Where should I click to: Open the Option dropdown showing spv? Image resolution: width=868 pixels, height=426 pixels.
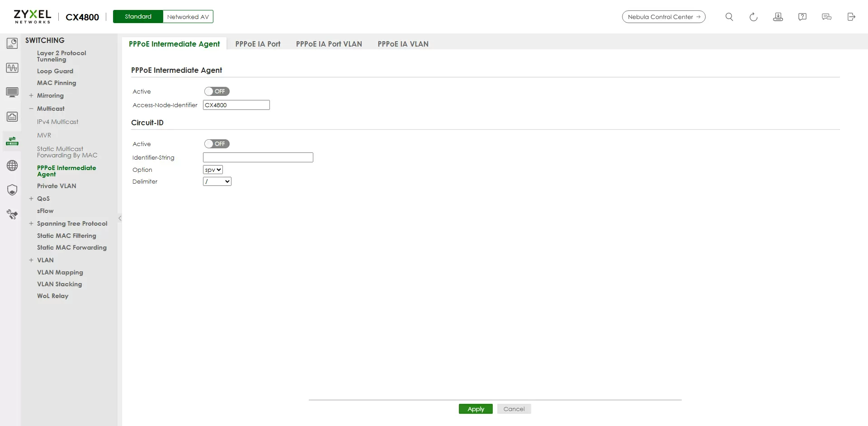(213, 170)
